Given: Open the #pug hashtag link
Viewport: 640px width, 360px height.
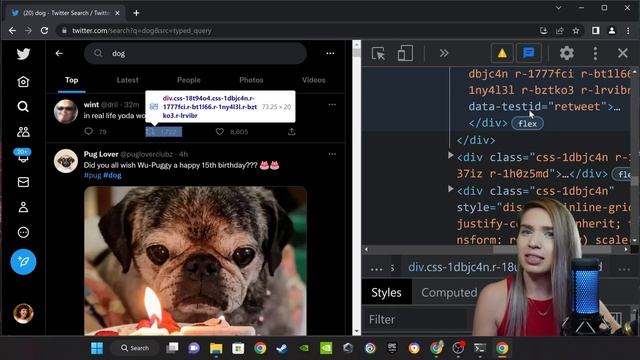Looking at the screenshot, I should tap(92, 175).
